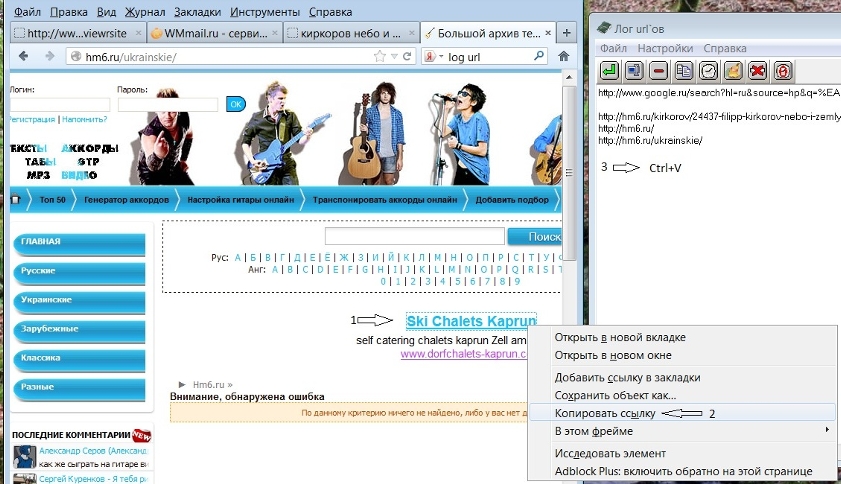Click the copy documents icon in URL log toolbar
Image resolution: width=841 pixels, height=484 pixels.
[683, 70]
